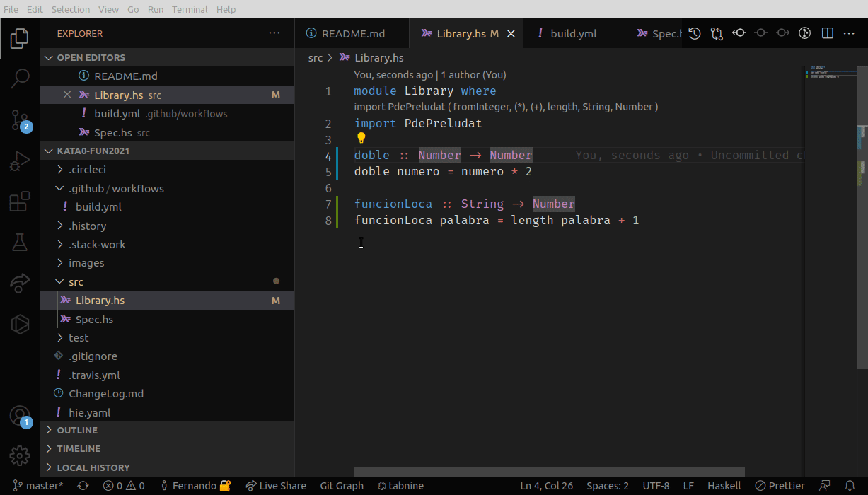
Task: Open the Manage gear menu
Action: [x=20, y=456]
